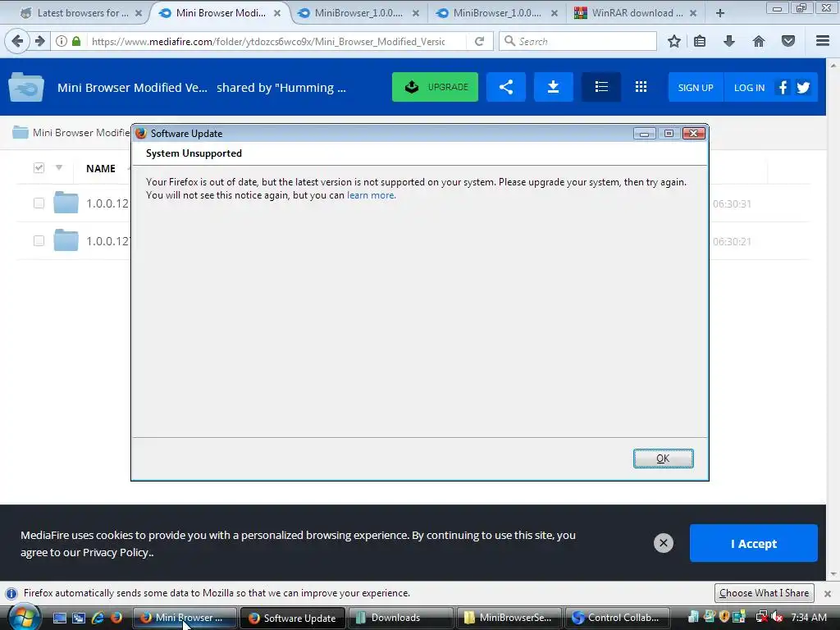Click the taskbar clock showing 7:34 AM
The height and width of the screenshot is (630, 840).
808,618
